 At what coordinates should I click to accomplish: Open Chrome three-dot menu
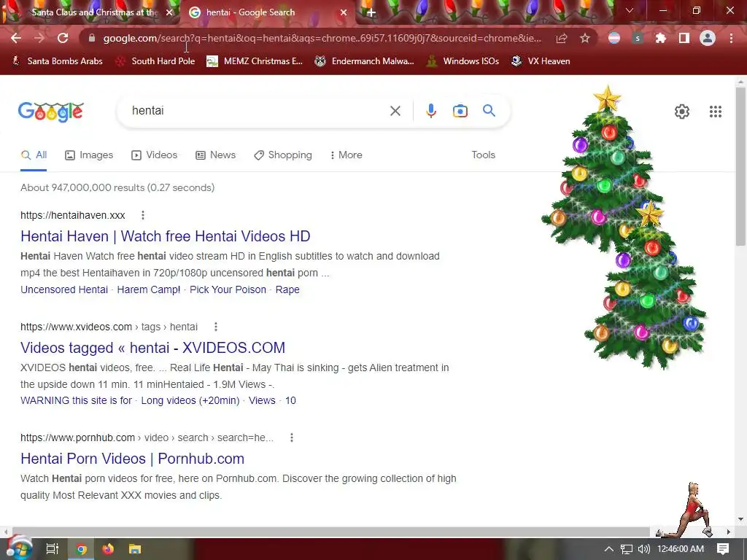731,38
